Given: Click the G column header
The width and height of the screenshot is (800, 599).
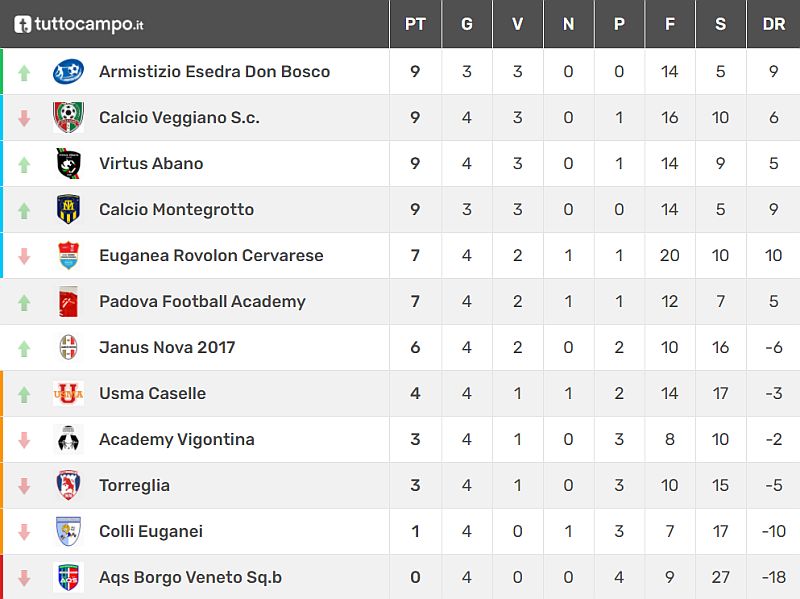Looking at the screenshot, I should click(466, 24).
